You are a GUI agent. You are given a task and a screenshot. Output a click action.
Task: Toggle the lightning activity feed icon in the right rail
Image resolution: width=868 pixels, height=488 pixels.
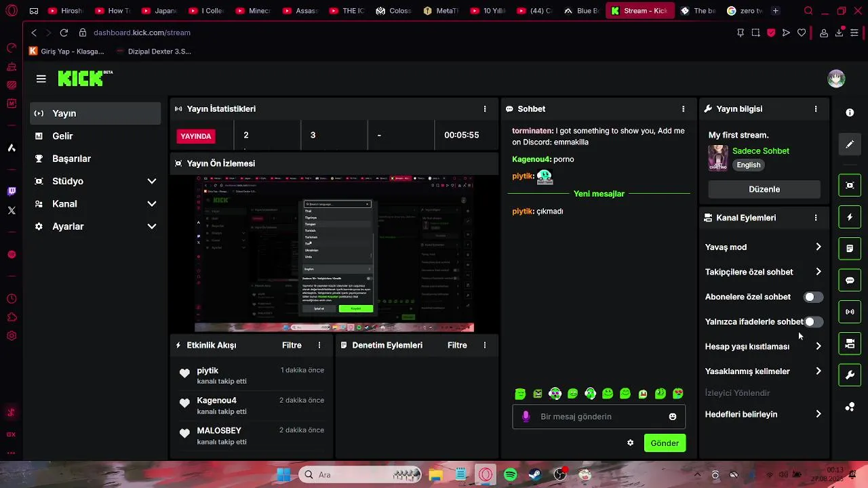point(850,217)
